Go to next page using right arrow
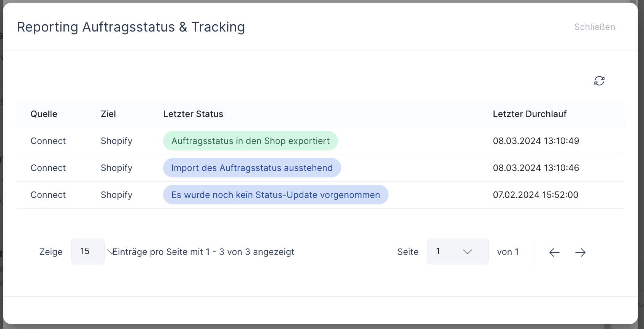This screenshot has height=329, width=644. pyautogui.click(x=580, y=252)
